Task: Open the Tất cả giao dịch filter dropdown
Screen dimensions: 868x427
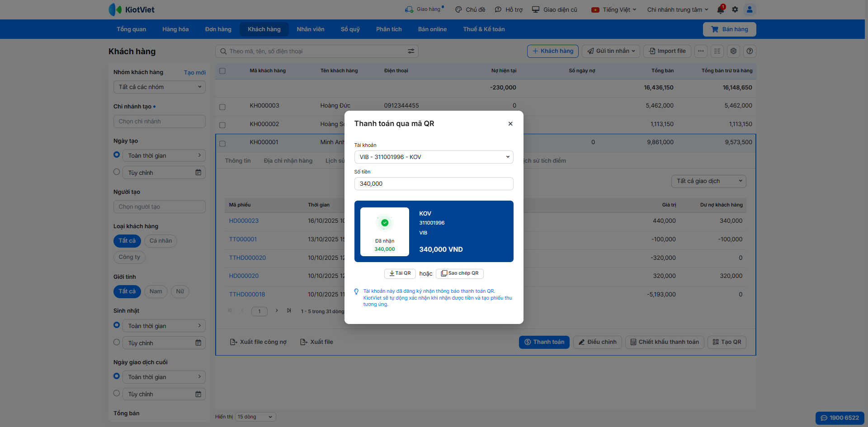Action: [x=708, y=181]
